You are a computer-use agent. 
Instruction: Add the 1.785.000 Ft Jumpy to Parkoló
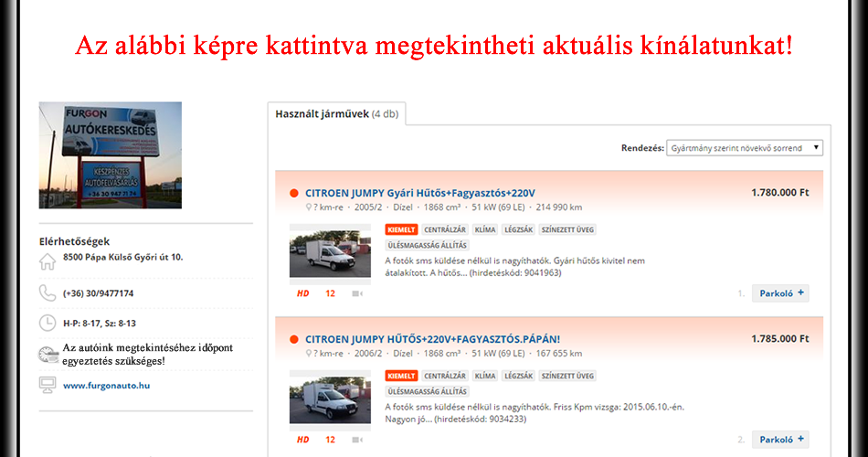(780, 440)
